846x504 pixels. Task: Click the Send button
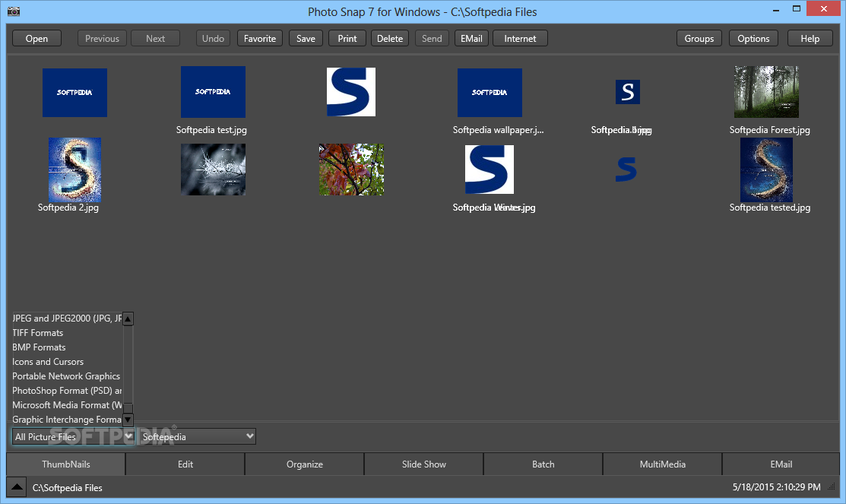click(433, 38)
